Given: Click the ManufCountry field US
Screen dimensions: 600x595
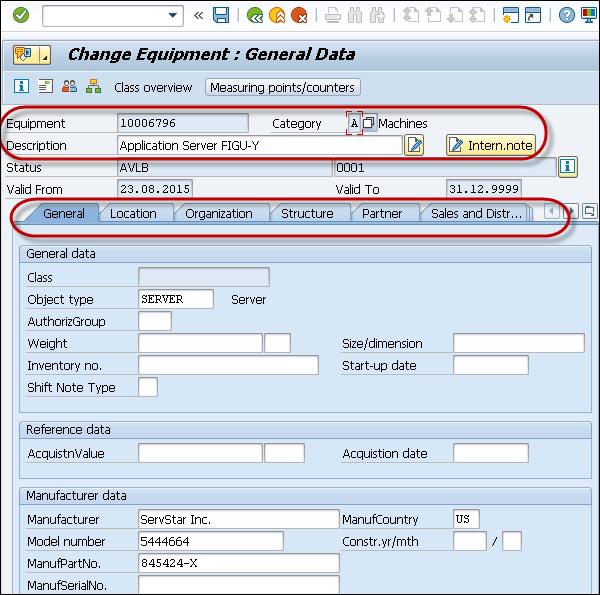Looking at the screenshot, I should point(466,519).
